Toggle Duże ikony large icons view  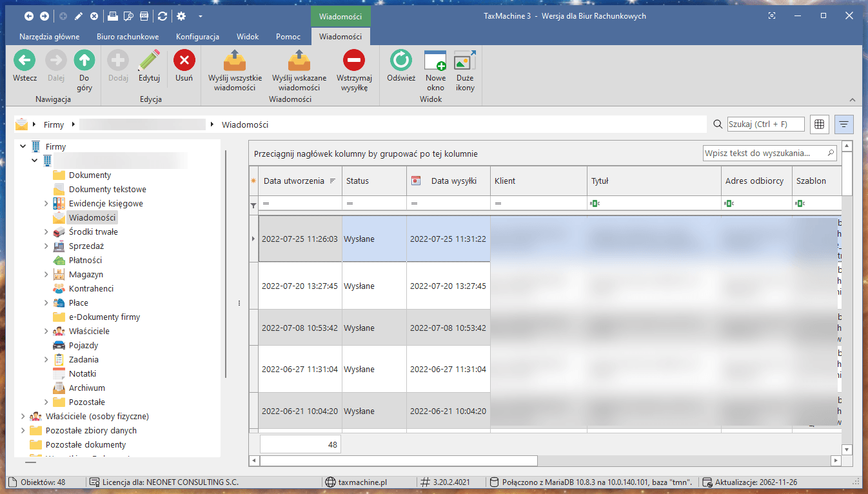coord(464,61)
